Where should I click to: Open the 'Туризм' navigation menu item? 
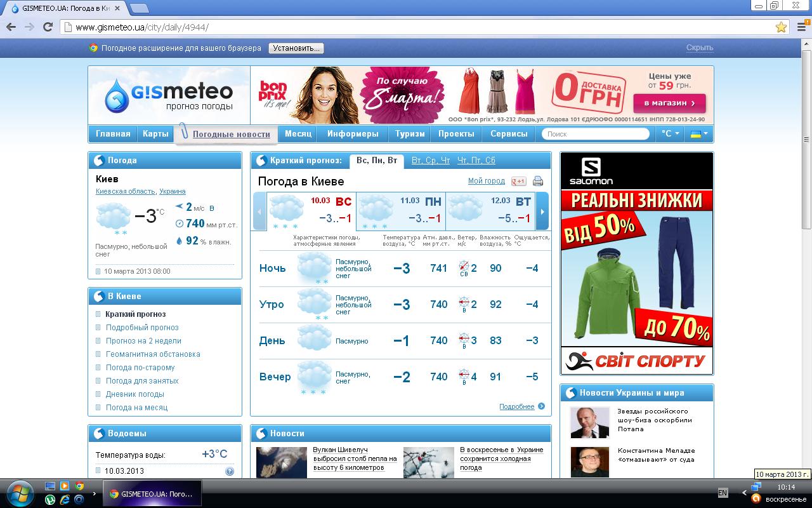coord(410,134)
